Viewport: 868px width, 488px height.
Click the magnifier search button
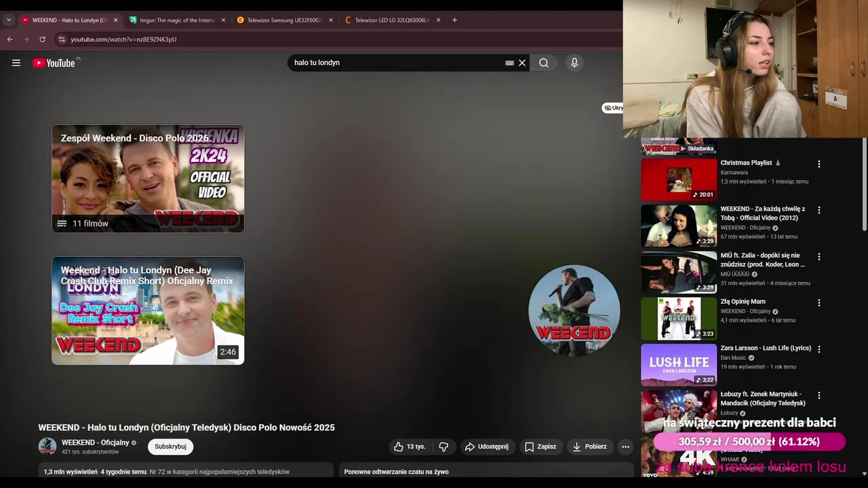[544, 63]
